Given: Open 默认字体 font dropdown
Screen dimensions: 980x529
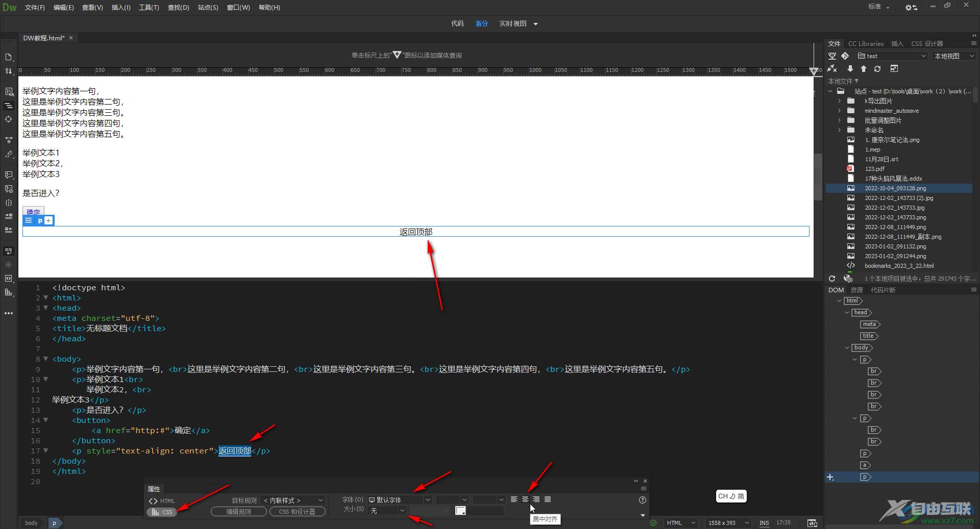Looking at the screenshot, I should (x=400, y=500).
